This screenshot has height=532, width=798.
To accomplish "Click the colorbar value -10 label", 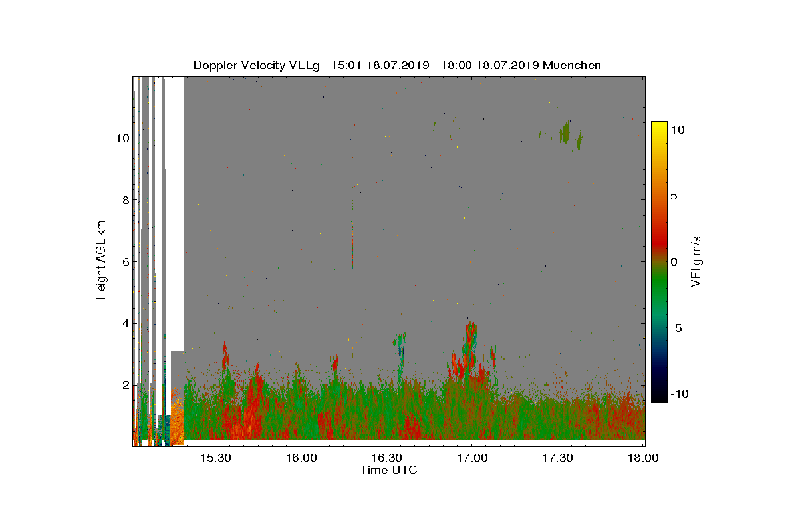I will click(680, 394).
